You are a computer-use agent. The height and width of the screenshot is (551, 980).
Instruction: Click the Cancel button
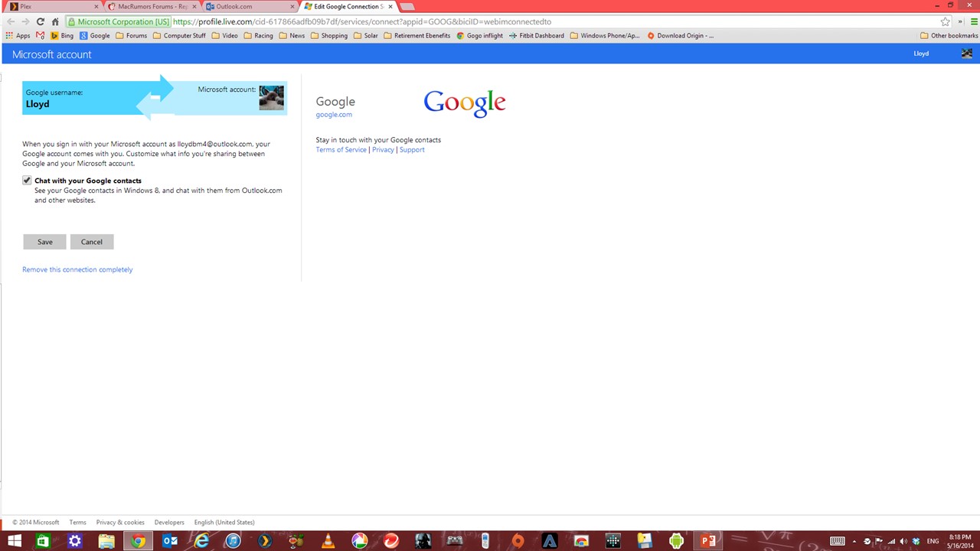[x=92, y=242]
